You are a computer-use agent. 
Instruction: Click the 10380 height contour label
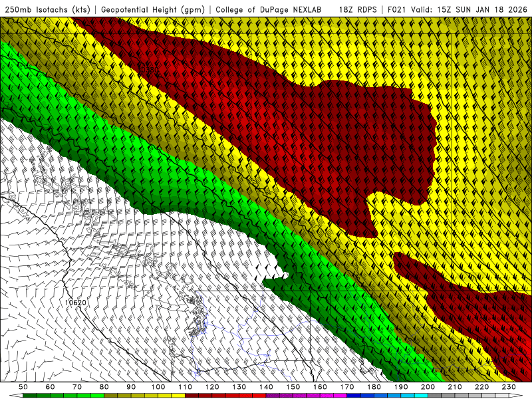[x=148, y=70]
